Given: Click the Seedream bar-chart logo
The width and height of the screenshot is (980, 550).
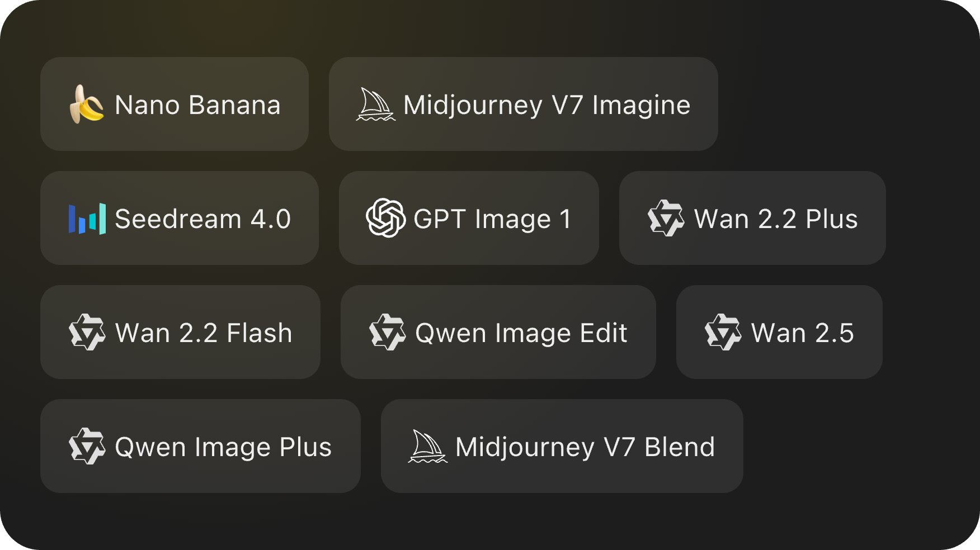Looking at the screenshot, I should tap(87, 219).
